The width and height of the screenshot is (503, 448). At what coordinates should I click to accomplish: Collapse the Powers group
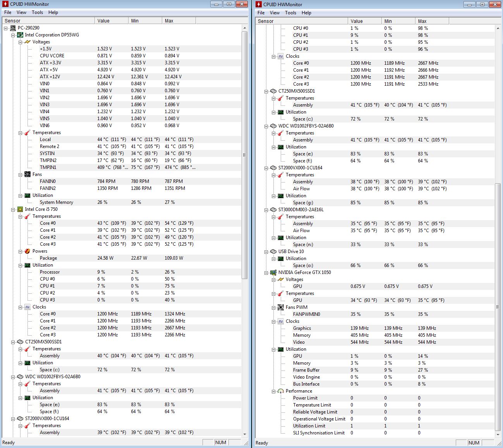tap(20, 251)
